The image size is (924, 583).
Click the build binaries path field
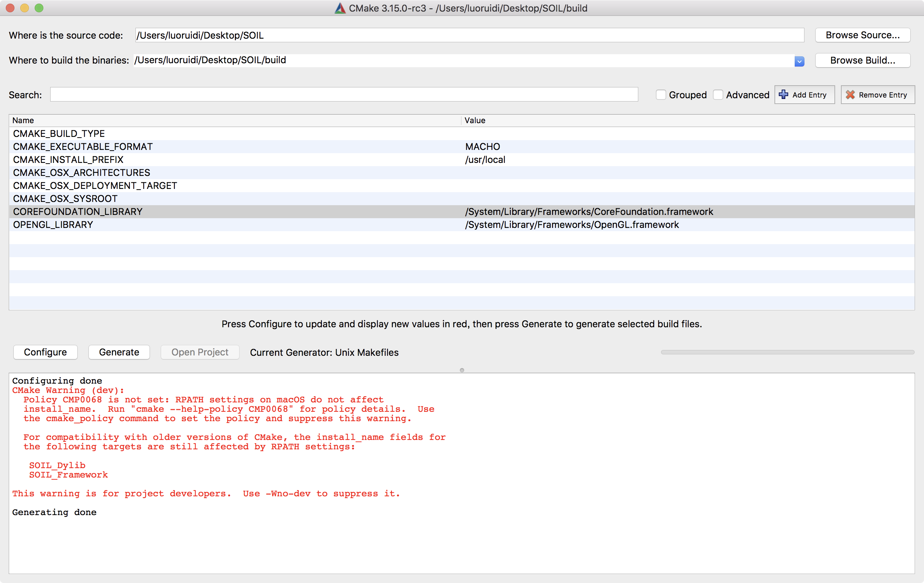pyautogui.click(x=463, y=60)
